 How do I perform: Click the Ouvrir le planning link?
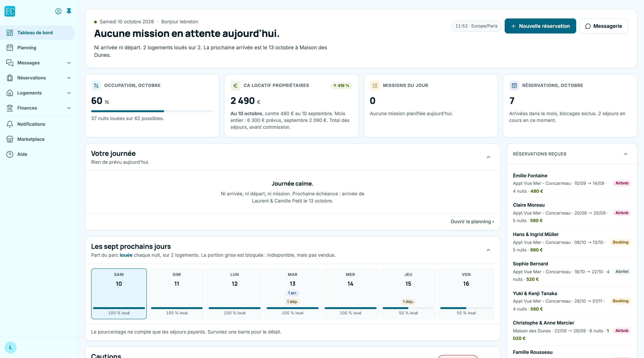[472, 222]
